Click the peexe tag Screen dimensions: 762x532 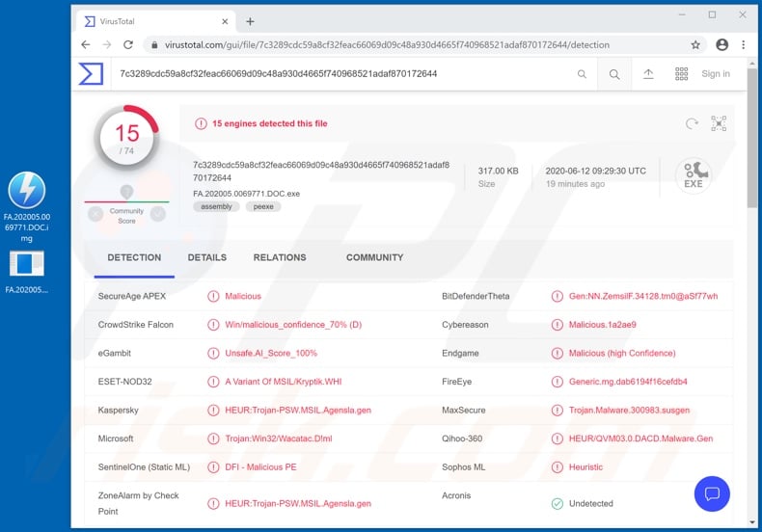pos(263,207)
